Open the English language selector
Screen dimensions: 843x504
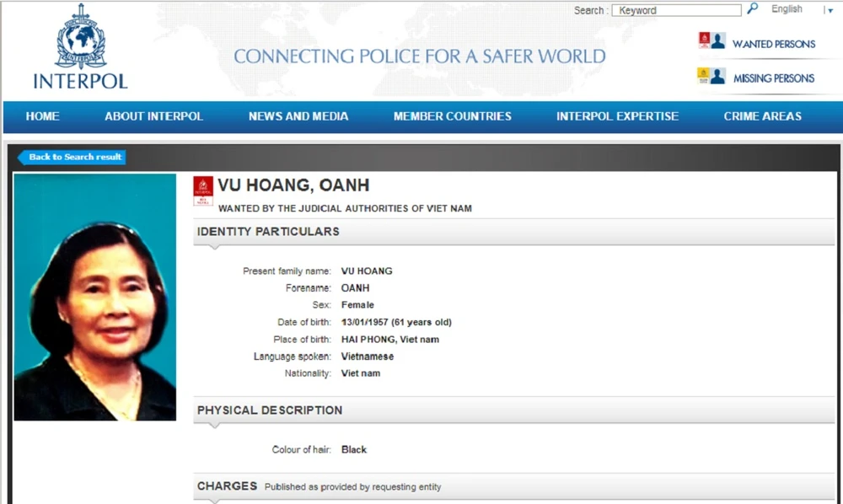click(x=787, y=9)
